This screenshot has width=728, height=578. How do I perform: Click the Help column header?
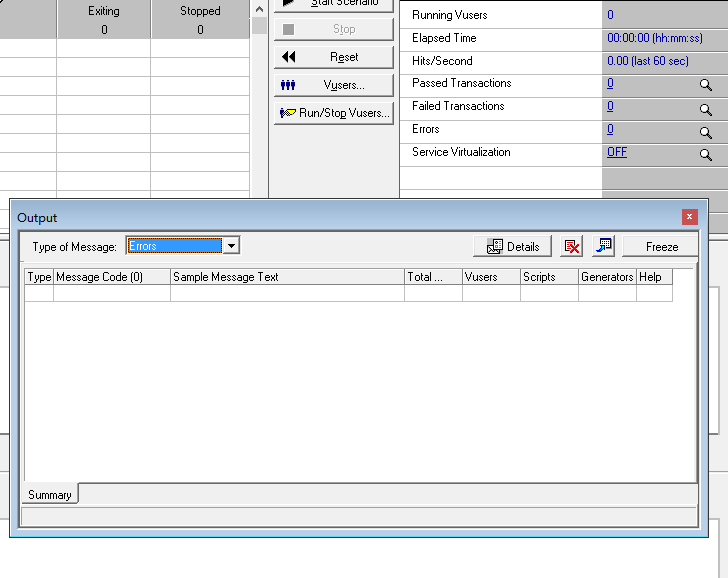pyautogui.click(x=654, y=277)
